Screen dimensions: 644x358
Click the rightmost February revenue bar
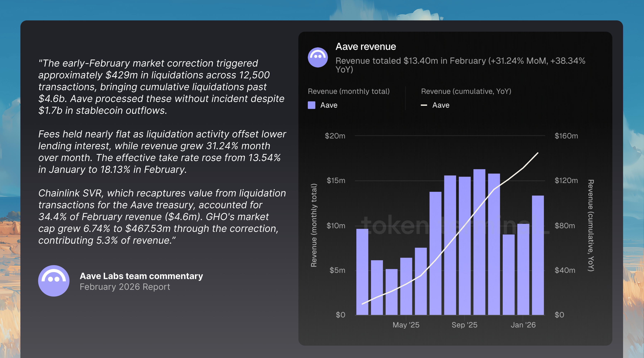point(538,255)
